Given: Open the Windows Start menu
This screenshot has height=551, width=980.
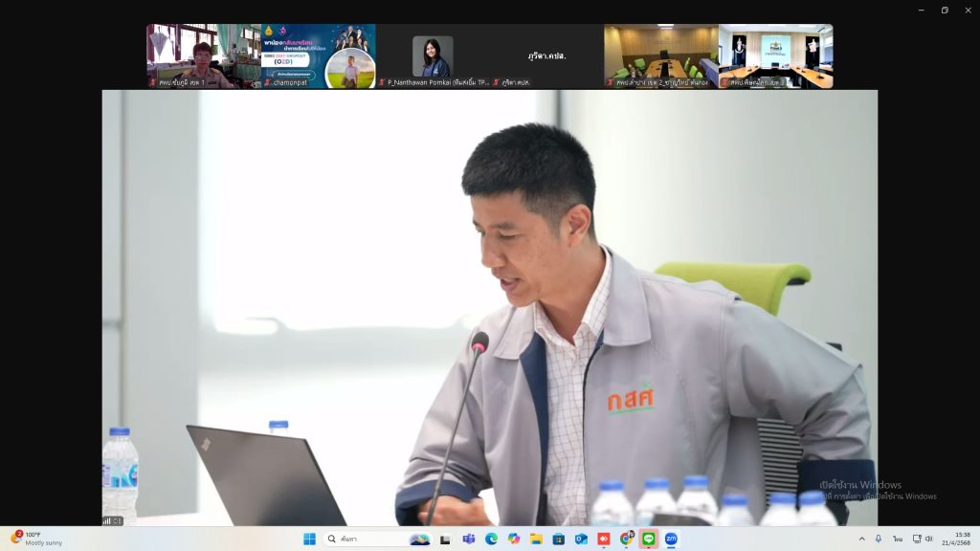Looking at the screenshot, I should click(309, 540).
